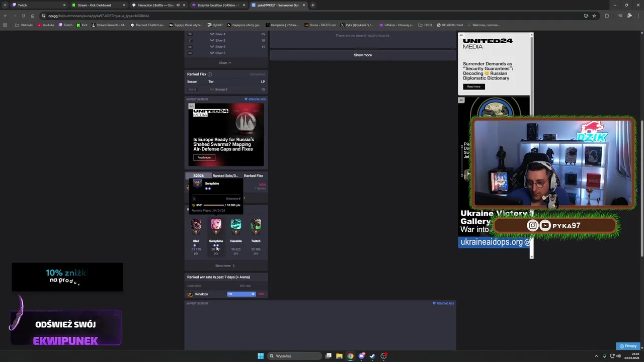Image resolution: width=644 pixels, height=362 pixels.
Task: Open the StreamElements bookmark
Action: [x=109, y=25]
